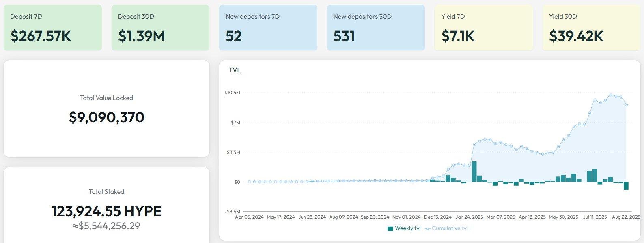The image size is (644, 243).
Task: Select the 123,924.55 HYPE staked amount
Action: 106,211
